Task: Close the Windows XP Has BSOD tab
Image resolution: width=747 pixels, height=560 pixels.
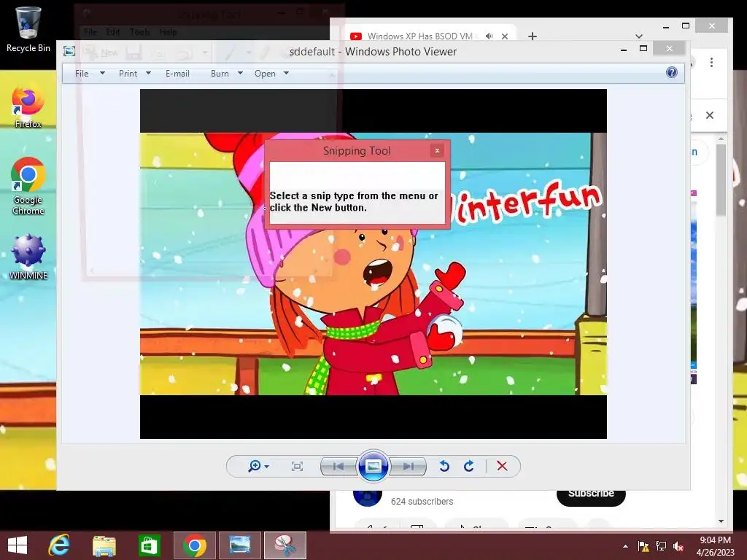Action: coord(505,36)
